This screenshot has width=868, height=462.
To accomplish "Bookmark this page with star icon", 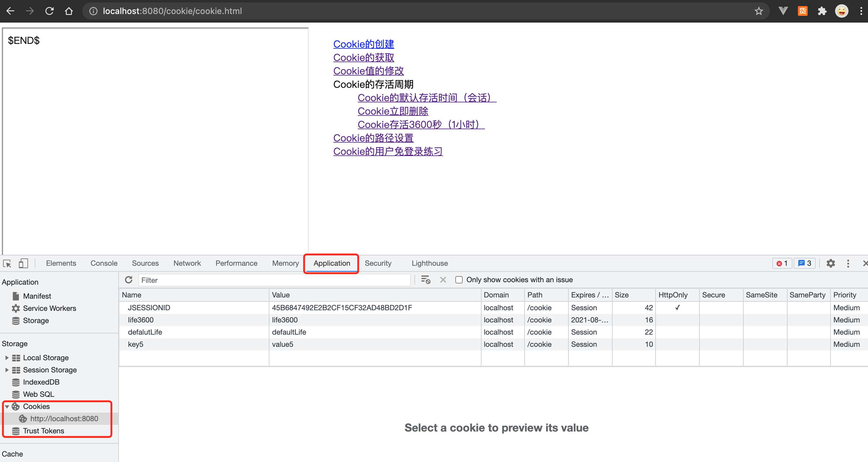I will pyautogui.click(x=759, y=11).
